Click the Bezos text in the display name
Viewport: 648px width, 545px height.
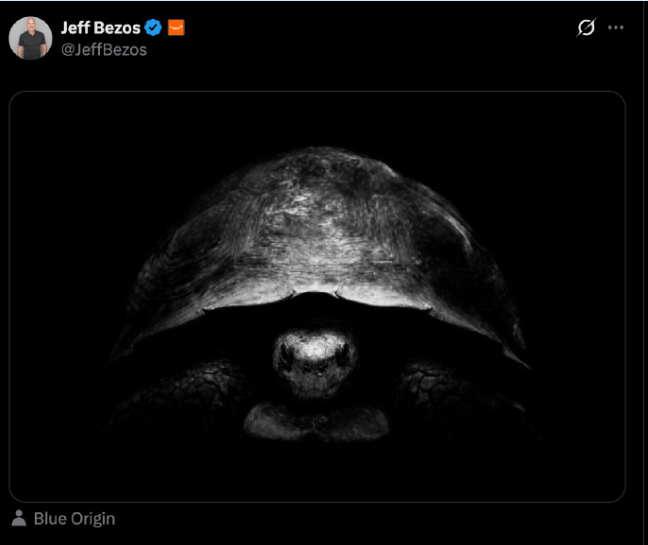point(117,28)
